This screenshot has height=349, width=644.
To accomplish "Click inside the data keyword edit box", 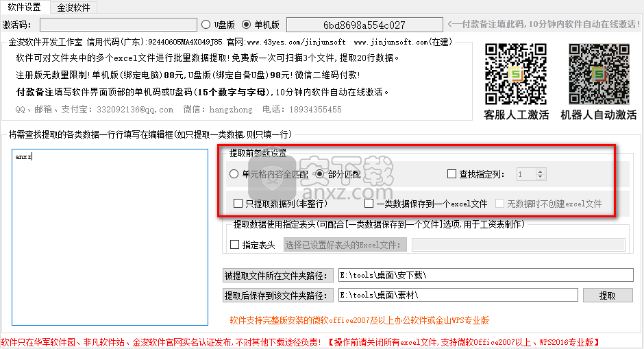I will pos(110,237).
